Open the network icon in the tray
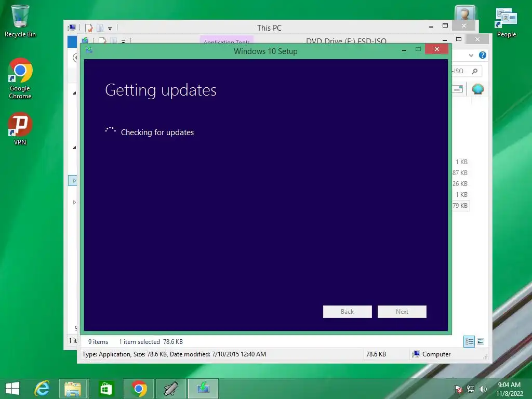532x399 pixels. coord(471,389)
